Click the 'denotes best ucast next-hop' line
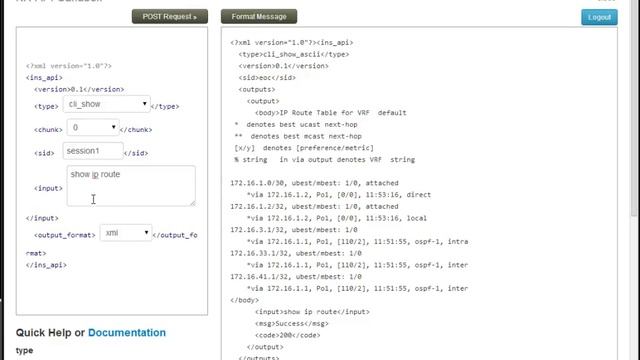Viewport: 640px width, 360px height. coord(296,124)
